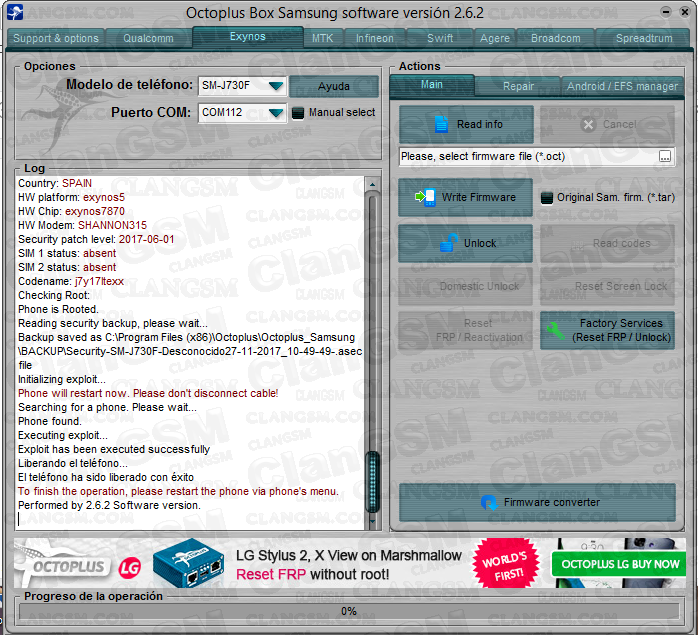This screenshot has height=635, width=698.
Task: Open the Support & options tab
Action: point(56,38)
